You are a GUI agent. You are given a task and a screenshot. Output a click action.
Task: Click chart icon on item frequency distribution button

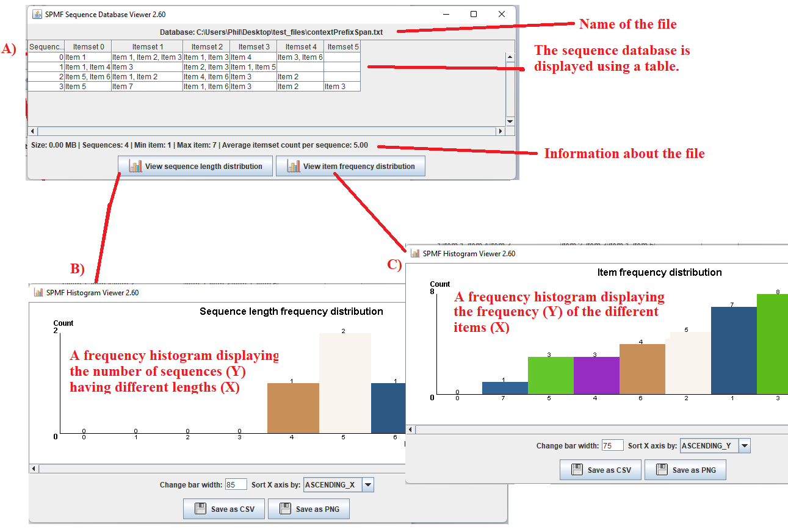[x=294, y=166]
